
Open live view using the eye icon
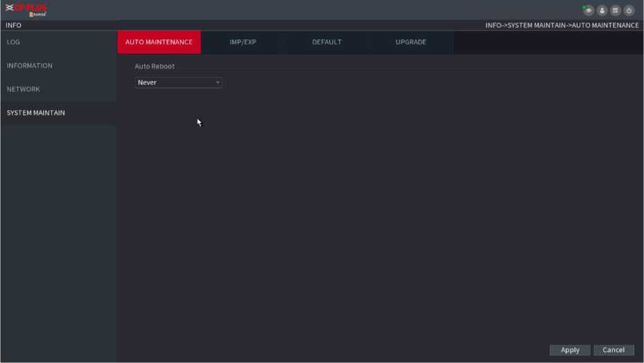(x=589, y=10)
